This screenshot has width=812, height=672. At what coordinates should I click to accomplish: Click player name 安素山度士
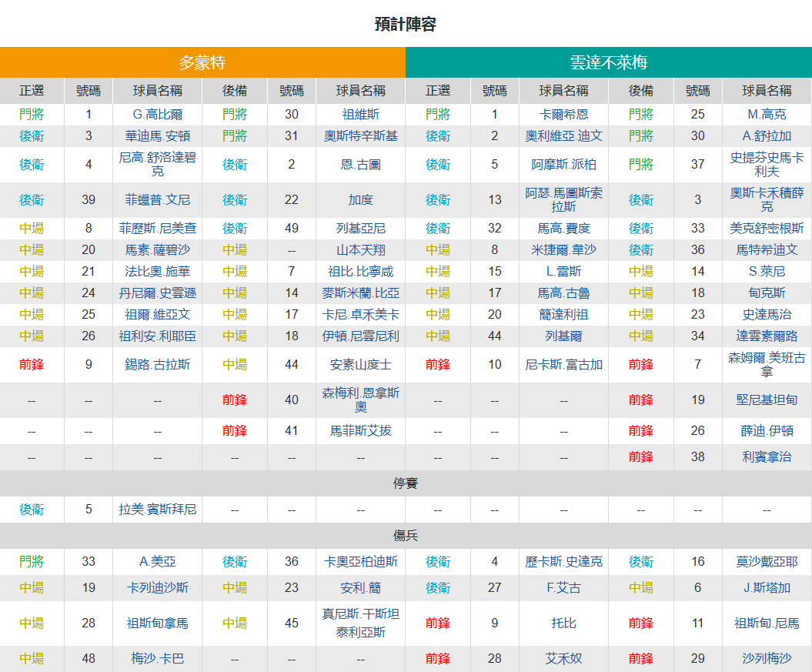360,364
